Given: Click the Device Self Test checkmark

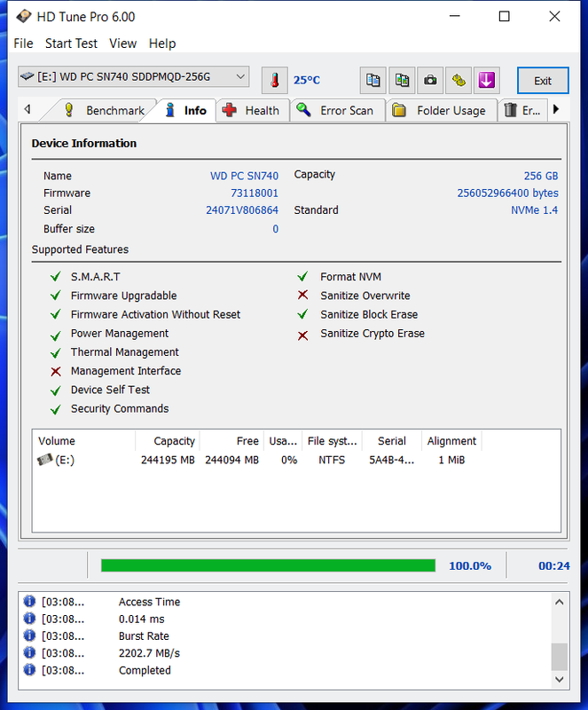Looking at the screenshot, I should (x=56, y=390).
